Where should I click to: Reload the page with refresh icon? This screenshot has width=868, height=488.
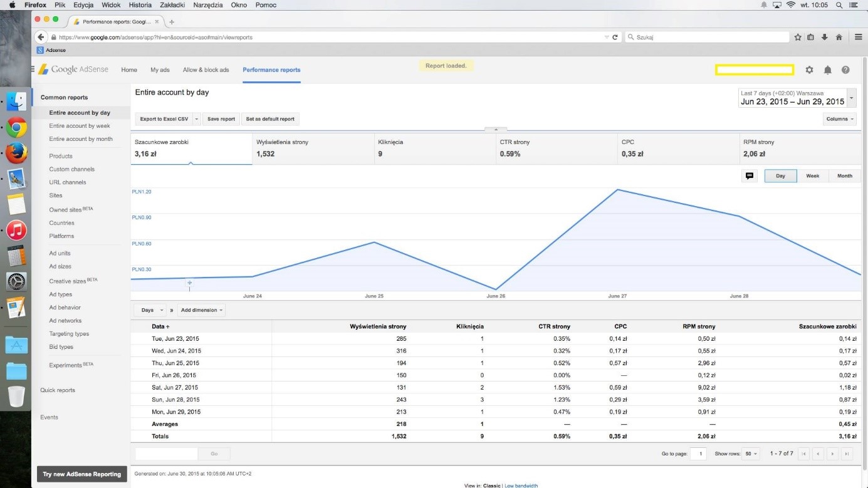(615, 37)
